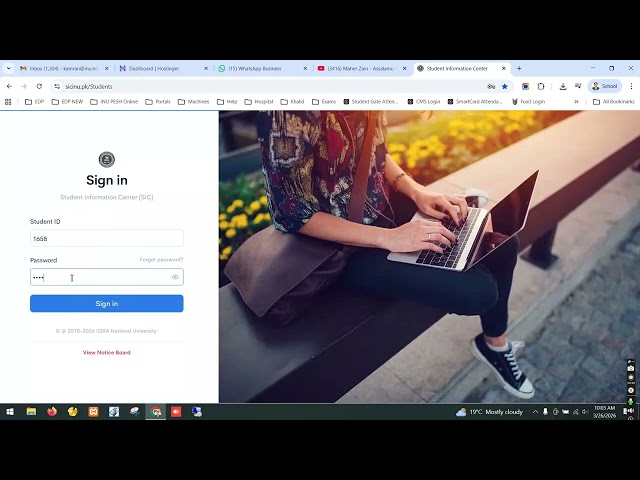Open the Extensions puzzle icon
Screen dimensions: 640x480
[541, 87]
